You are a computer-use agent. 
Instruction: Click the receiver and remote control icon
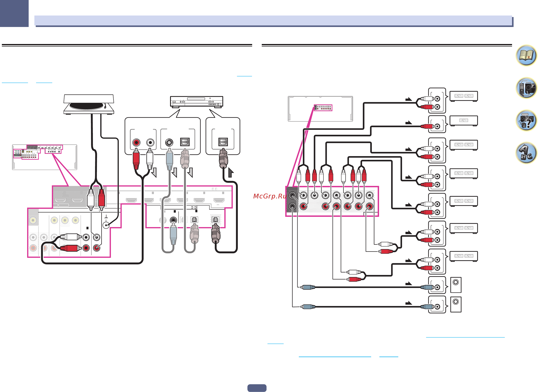[526, 88]
